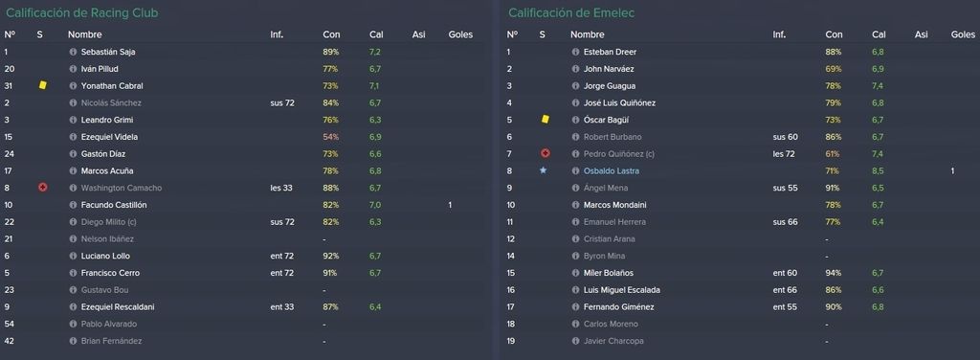The height and width of the screenshot is (360, 980).
Task: Sort Emelec table by Goles column
Action: pyautogui.click(x=963, y=35)
